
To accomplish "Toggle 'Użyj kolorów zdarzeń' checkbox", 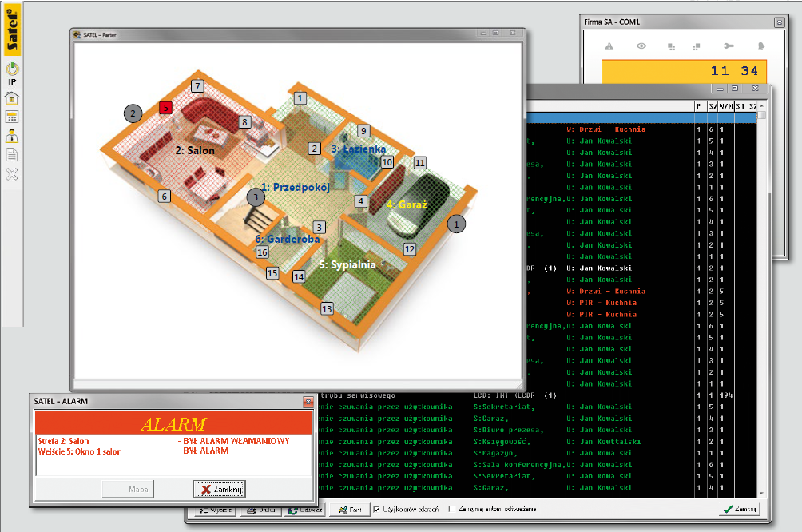I will [x=377, y=509].
